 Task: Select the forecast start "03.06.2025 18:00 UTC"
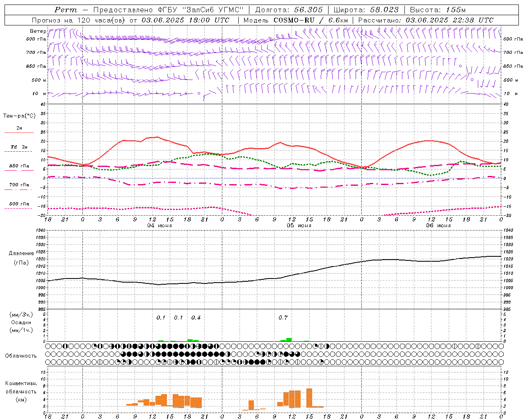tap(186, 20)
